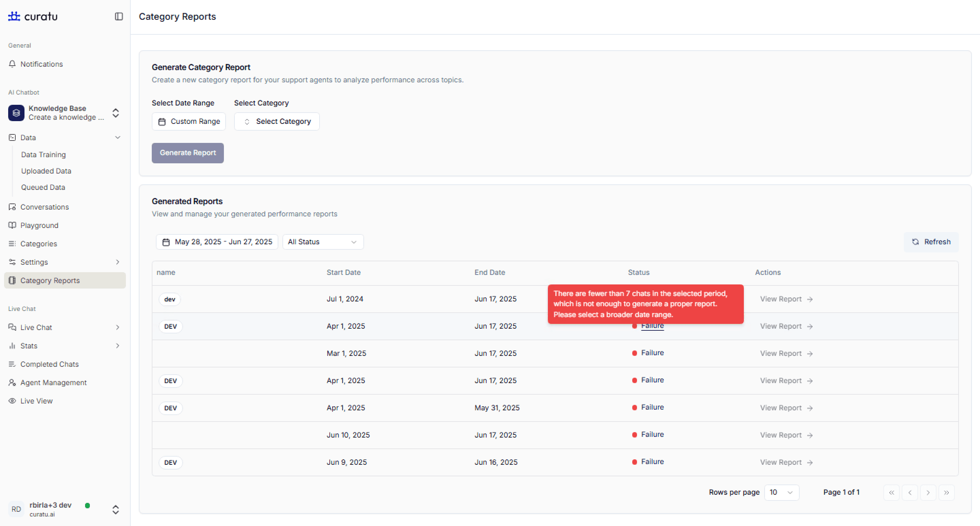This screenshot has width=980, height=526.
Task: Click the DEV badge in Jun 9, 2025 row
Action: point(170,462)
